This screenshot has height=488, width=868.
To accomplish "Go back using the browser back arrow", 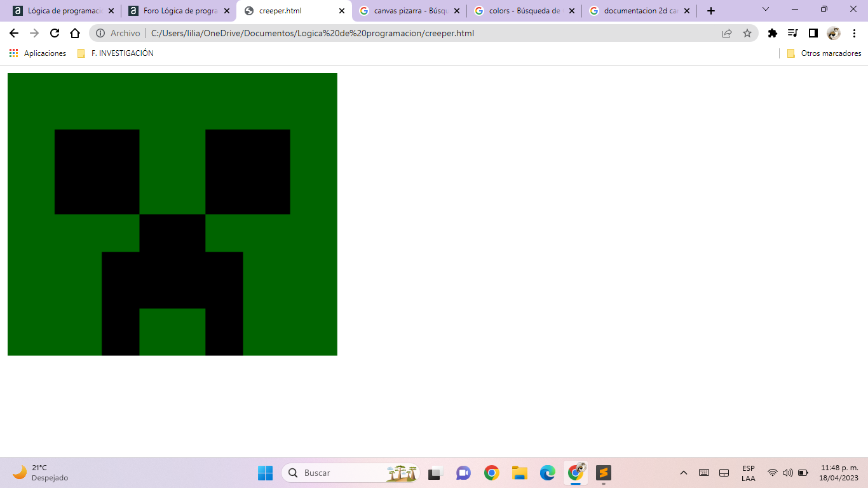I will [14, 33].
